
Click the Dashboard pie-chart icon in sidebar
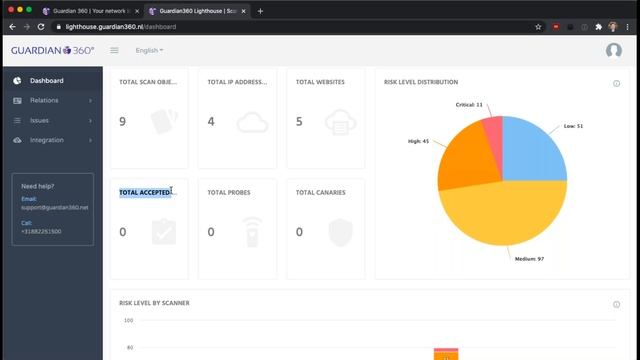tap(17, 80)
